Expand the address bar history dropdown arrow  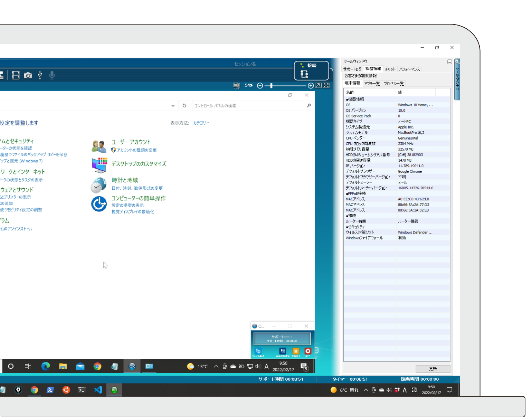173,106
